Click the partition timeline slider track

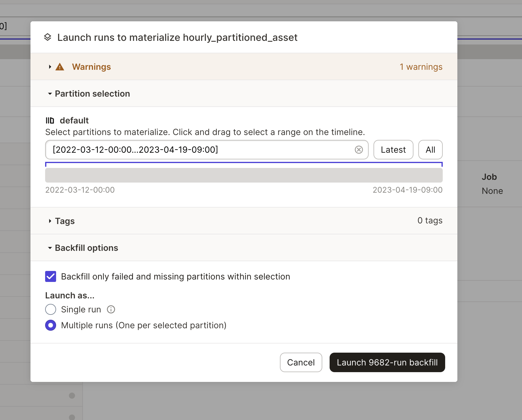click(244, 175)
